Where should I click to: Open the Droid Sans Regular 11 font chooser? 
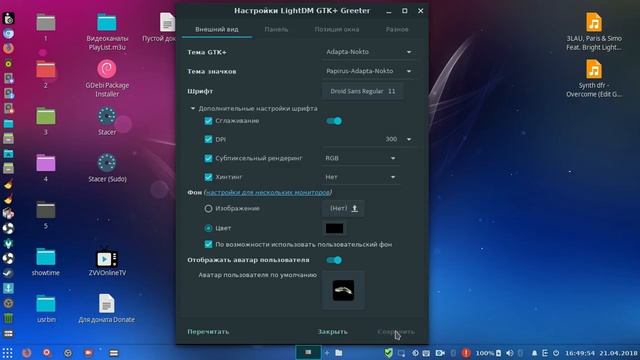tap(362, 91)
